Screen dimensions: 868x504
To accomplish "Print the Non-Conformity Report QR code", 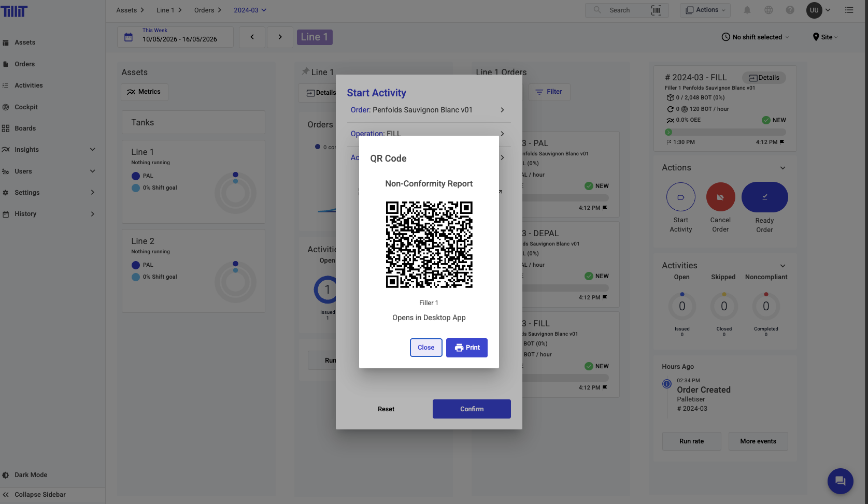I will [x=467, y=348].
